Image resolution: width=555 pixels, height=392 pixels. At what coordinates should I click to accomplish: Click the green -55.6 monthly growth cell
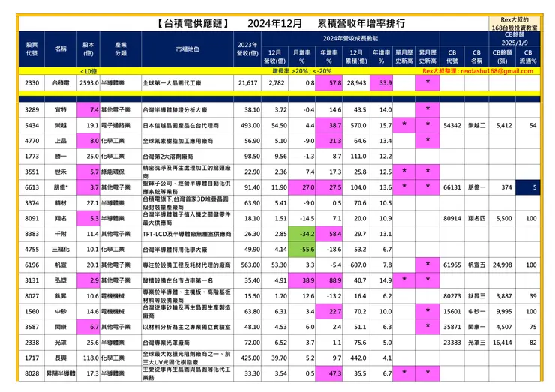coord(302,250)
